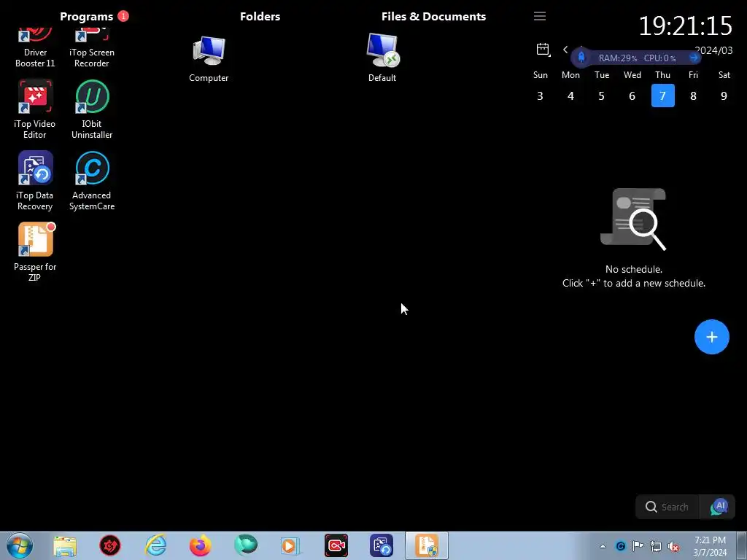Screen dimensions: 747x560
Task: Launch IObit Uninstaller shortcut
Action: point(92,109)
